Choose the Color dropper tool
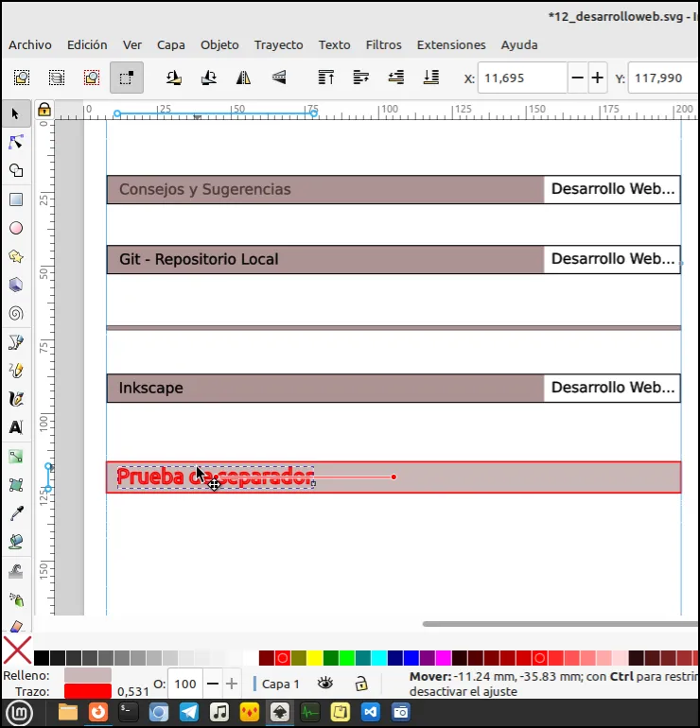 point(16,513)
